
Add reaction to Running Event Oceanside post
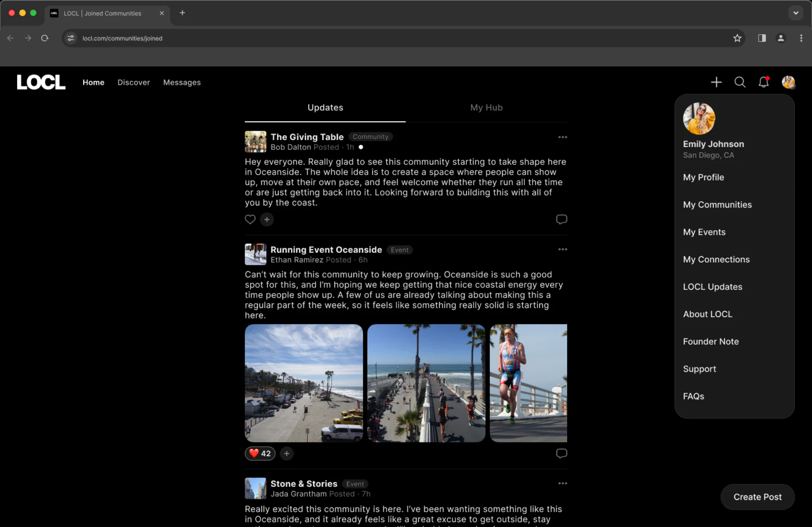287,453
